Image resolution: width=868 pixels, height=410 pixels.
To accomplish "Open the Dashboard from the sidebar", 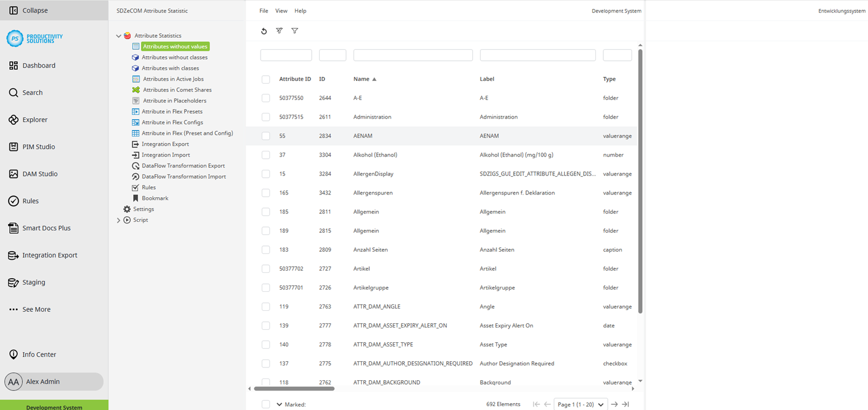I will tap(38, 65).
